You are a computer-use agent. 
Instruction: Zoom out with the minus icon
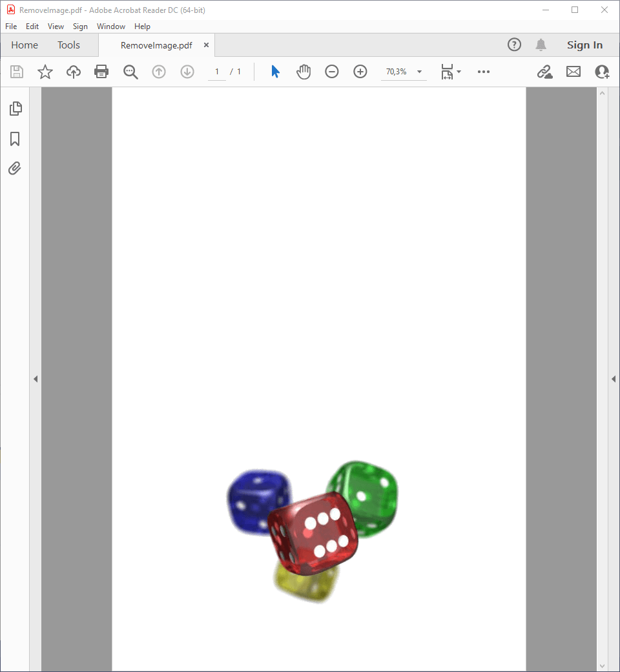[x=331, y=72]
